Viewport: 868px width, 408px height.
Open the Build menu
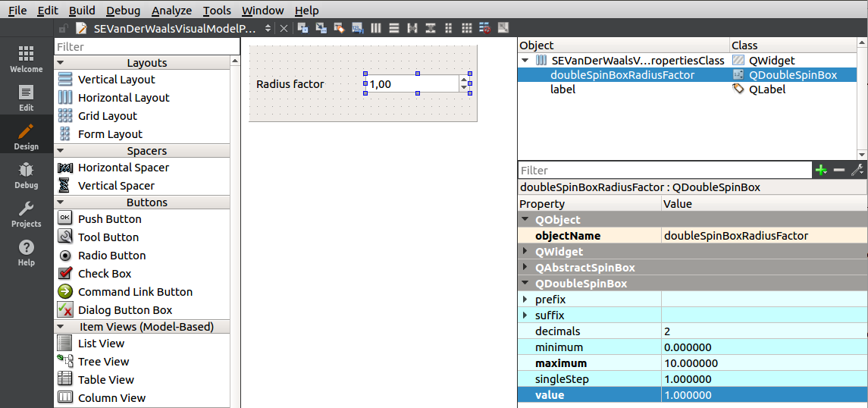coord(82,11)
